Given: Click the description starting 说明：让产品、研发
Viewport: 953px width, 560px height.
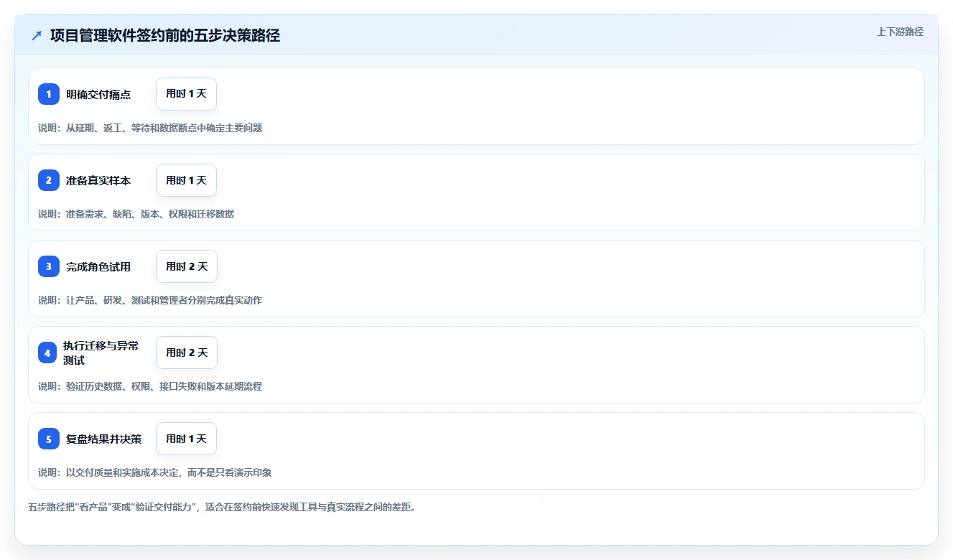Looking at the screenshot, I should [150, 300].
